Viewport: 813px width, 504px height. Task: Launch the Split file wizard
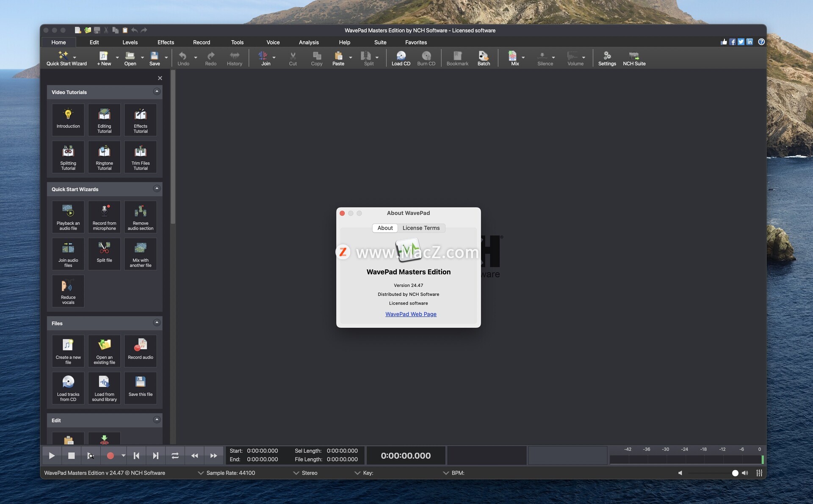[104, 254]
